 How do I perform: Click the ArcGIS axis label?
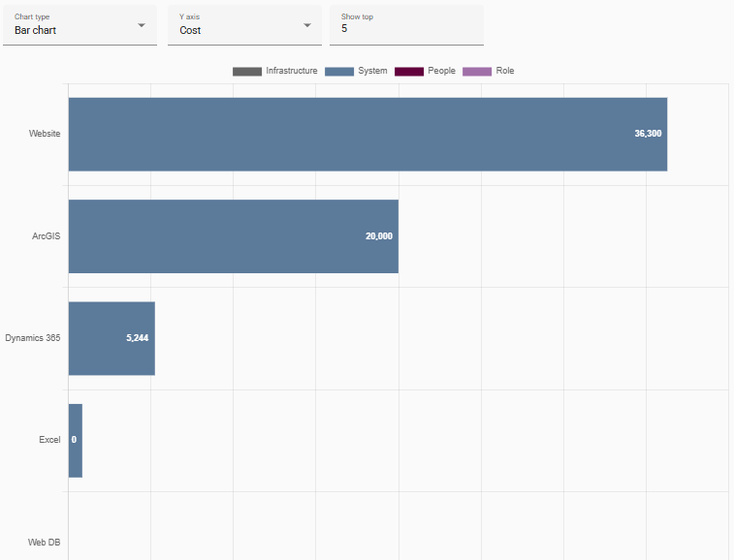tap(46, 236)
